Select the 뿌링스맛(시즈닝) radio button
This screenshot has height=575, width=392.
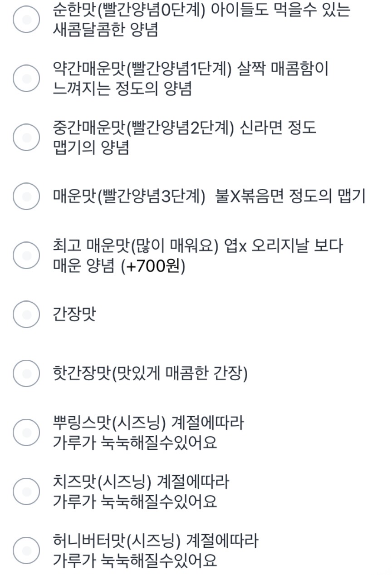tap(26, 432)
